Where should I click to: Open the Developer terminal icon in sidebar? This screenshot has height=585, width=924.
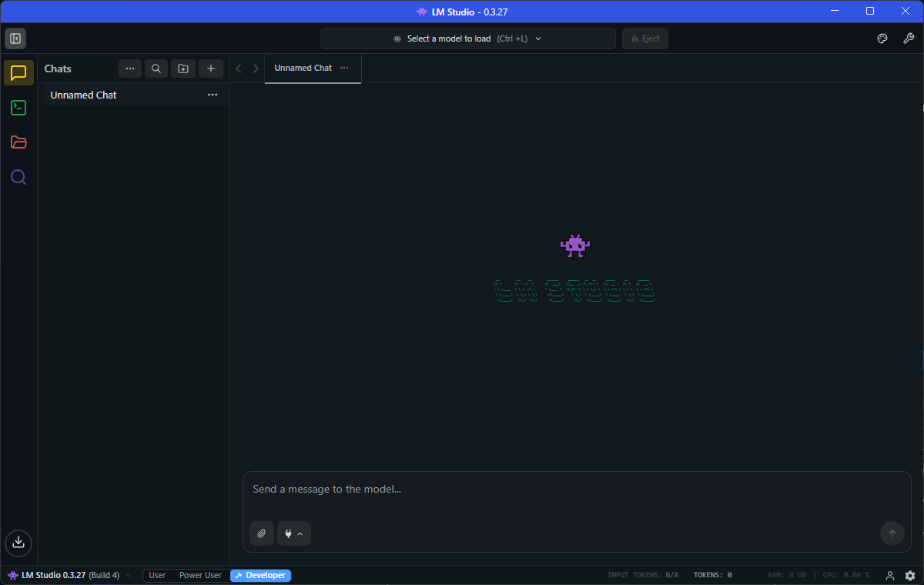pyautogui.click(x=18, y=108)
